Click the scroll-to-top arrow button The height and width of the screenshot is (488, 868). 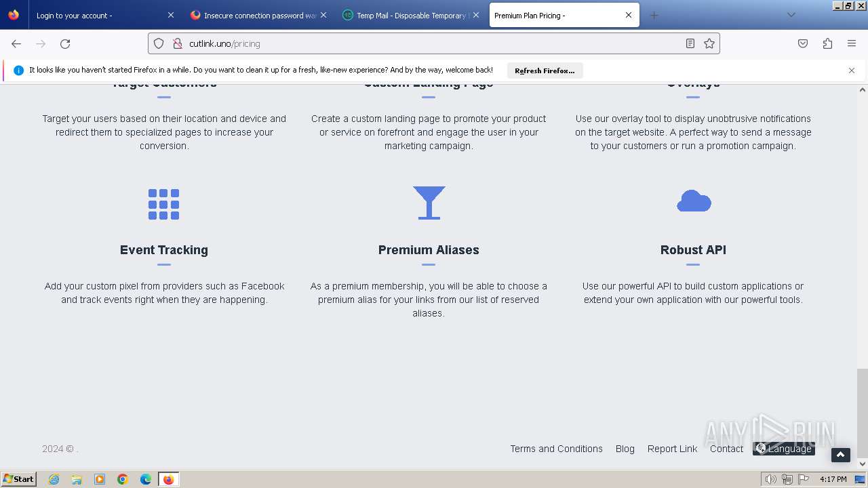point(841,455)
